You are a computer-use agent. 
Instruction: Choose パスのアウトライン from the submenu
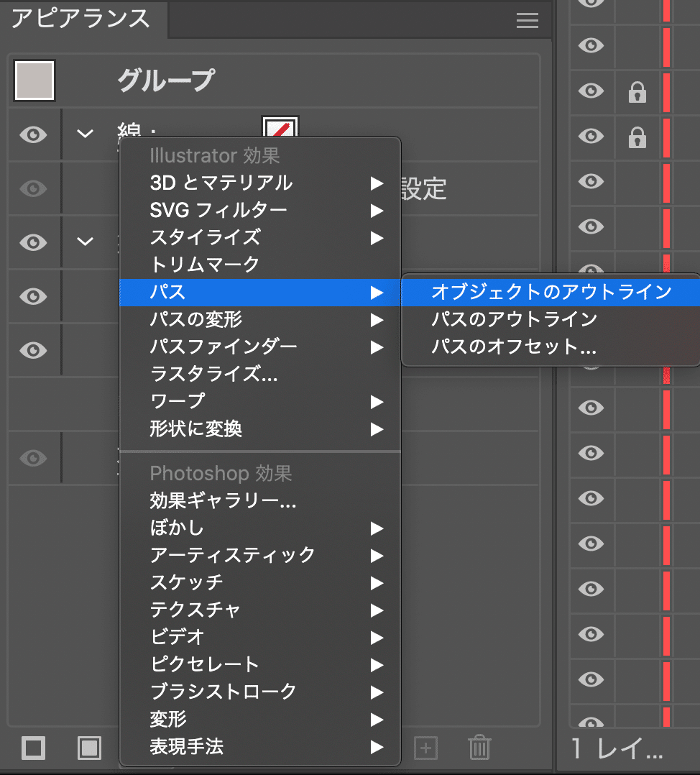[x=551, y=319]
